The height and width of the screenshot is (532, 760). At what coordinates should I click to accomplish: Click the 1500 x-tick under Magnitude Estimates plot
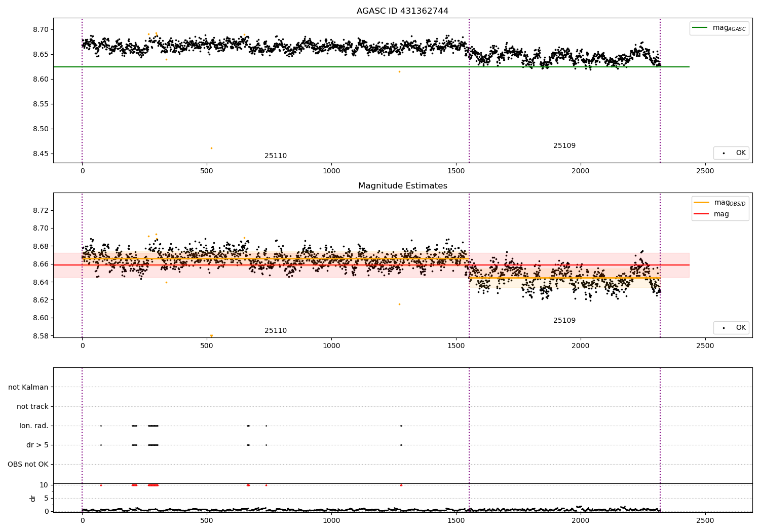click(x=456, y=346)
